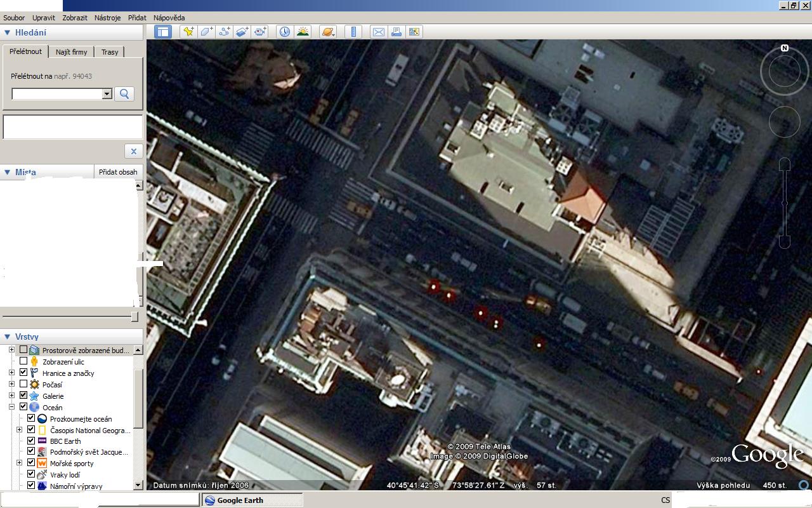Click the zoom slider on the map
This screenshot has height=508, width=812.
point(785,203)
